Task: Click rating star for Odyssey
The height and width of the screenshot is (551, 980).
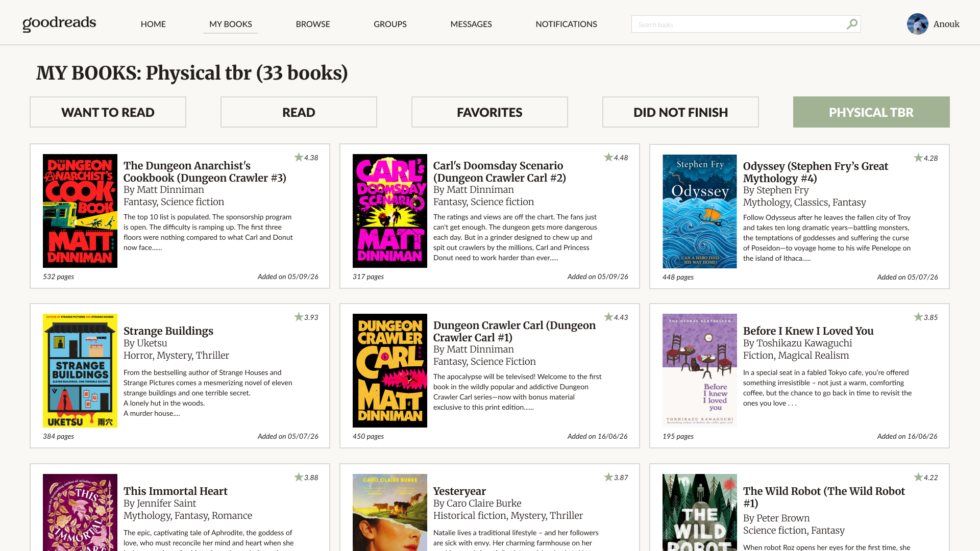Action: [918, 158]
